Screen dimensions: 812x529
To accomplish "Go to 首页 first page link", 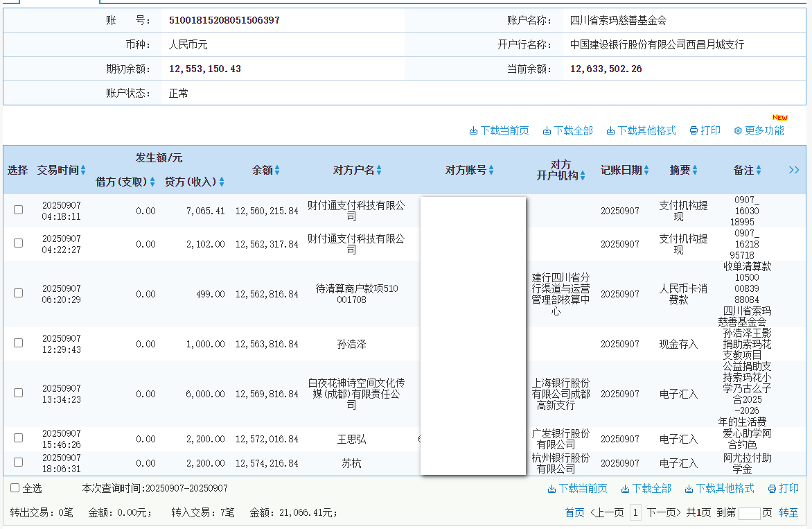I will (x=574, y=513).
